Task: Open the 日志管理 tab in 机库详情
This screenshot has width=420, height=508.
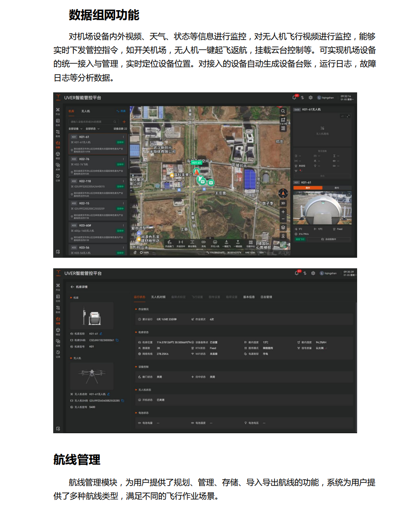Action: pyautogui.click(x=266, y=297)
